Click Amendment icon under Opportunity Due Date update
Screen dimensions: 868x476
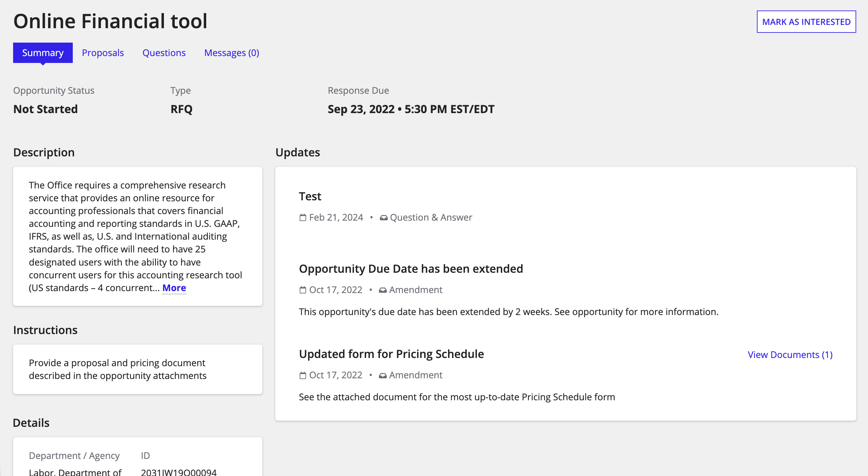(383, 290)
